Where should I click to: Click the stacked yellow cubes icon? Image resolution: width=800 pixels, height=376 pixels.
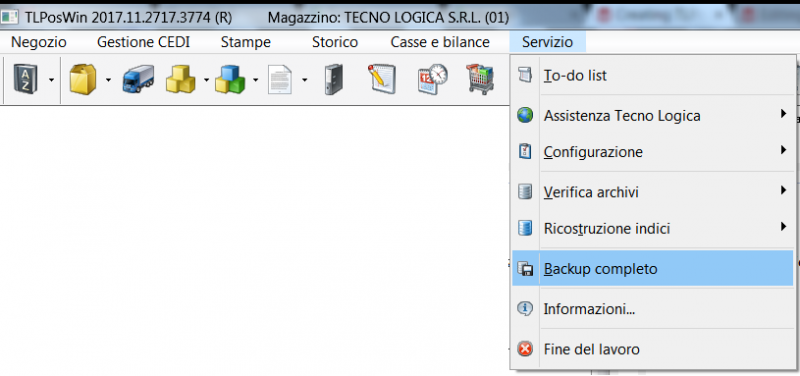pos(181,80)
